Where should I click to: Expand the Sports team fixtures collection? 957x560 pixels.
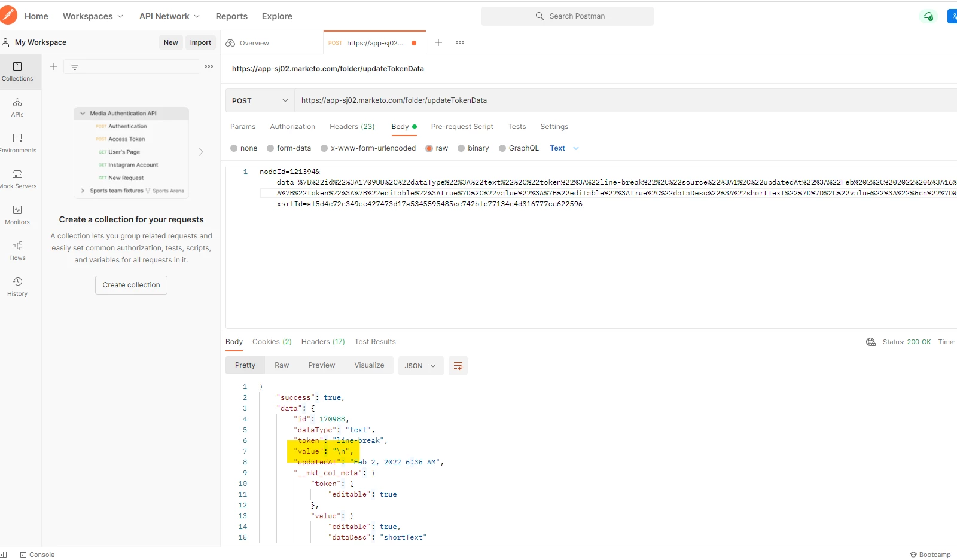[x=83, y=191]
